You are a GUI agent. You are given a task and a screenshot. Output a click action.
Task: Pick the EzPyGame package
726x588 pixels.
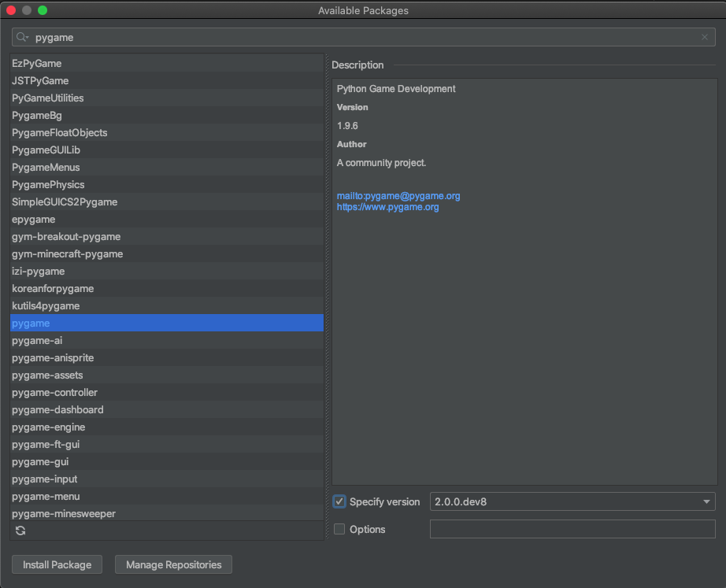coord(36,63)
